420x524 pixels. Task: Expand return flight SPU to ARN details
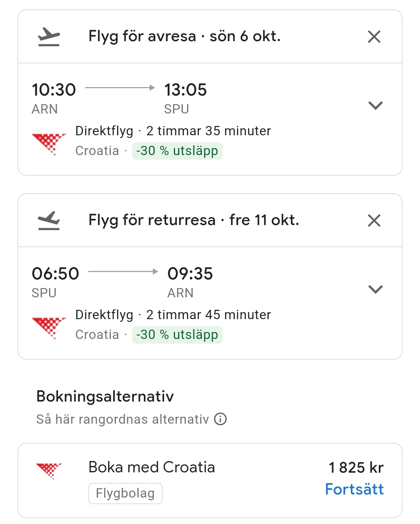click(x=375, y=289)
